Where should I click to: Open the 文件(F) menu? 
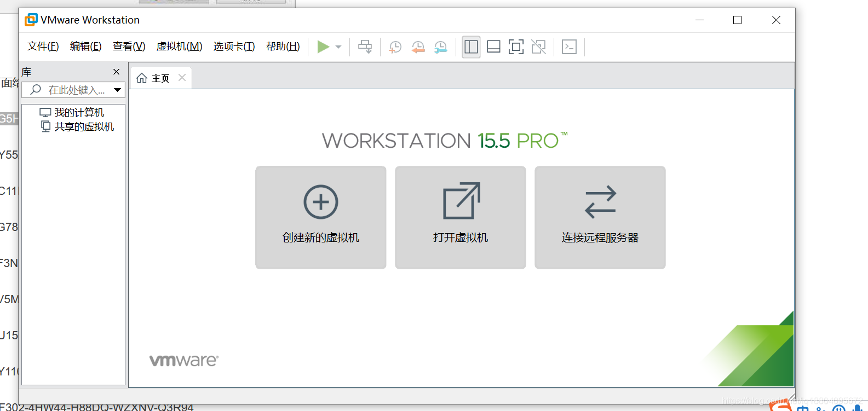point(43,47)
